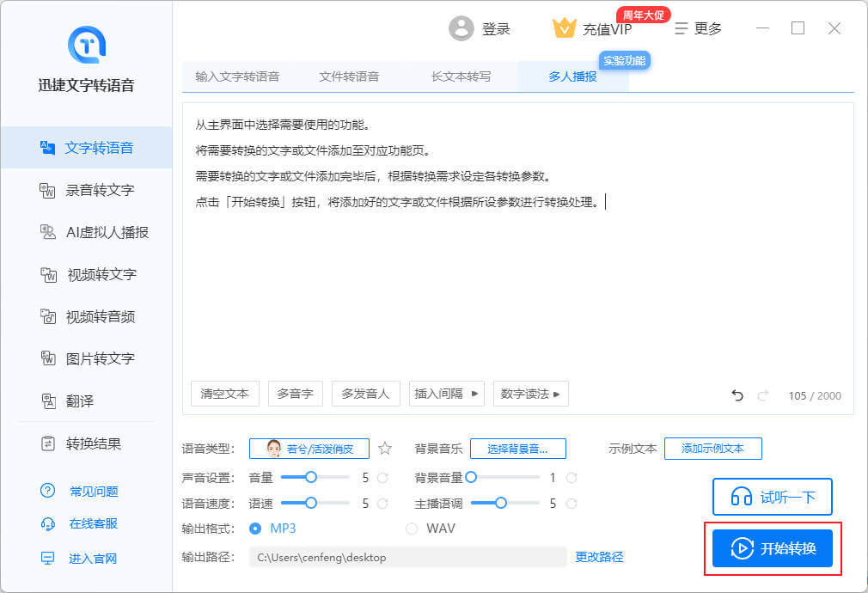Click the user avatar login icon
Viewport: 868px width, 593px height.
point(462,28)
